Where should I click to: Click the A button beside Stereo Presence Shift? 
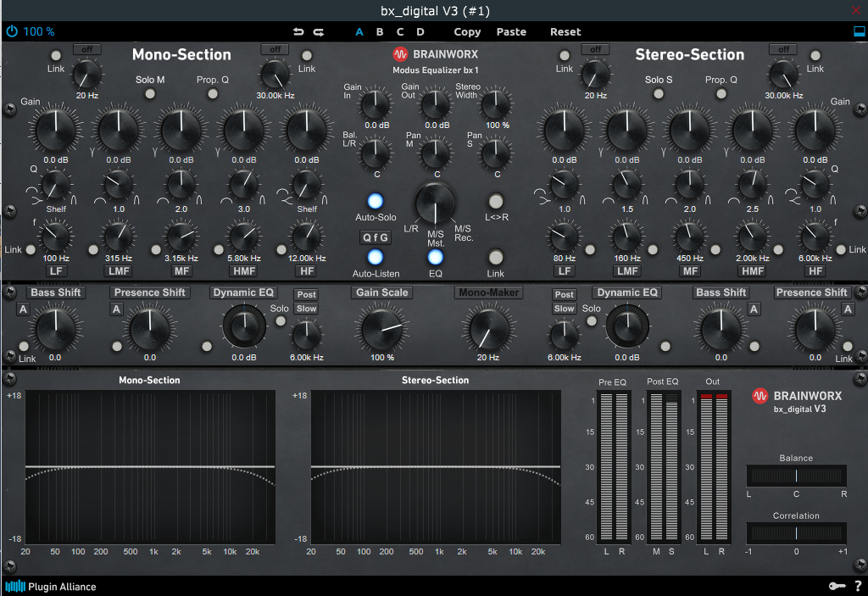(x=848, y=309)
